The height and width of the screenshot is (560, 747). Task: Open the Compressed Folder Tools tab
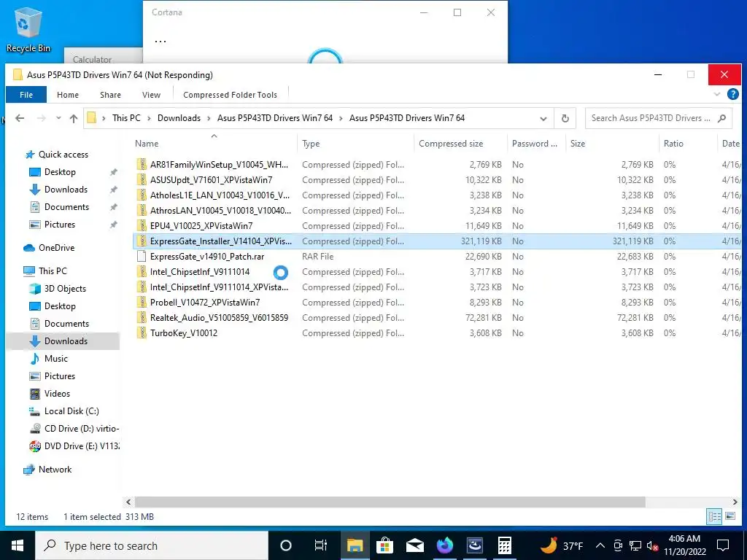(230, 95)
